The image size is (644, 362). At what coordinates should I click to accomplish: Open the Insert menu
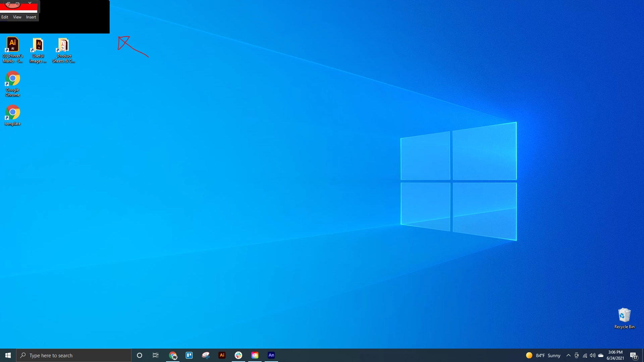tap(31, 17)
